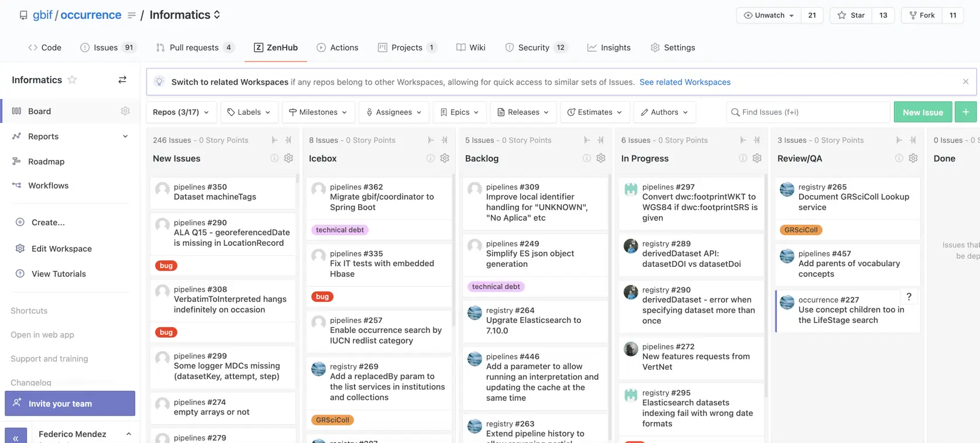The height and width of the screenshot is (443, 980).
Task: Select the GRSciColl label on registry #265 card
Action: pyautogui.click(x=801, y=230)
